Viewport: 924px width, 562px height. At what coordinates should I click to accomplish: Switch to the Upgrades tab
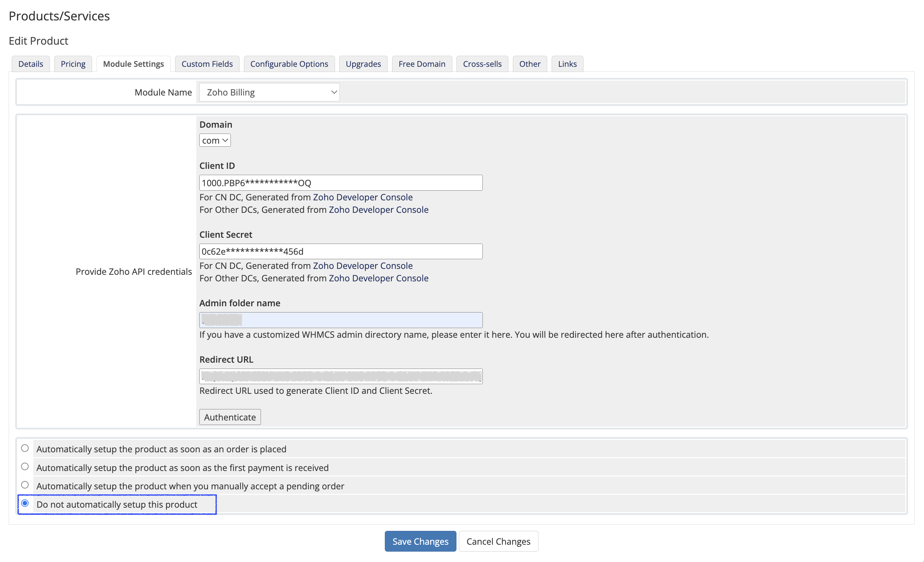pos(363,64)
